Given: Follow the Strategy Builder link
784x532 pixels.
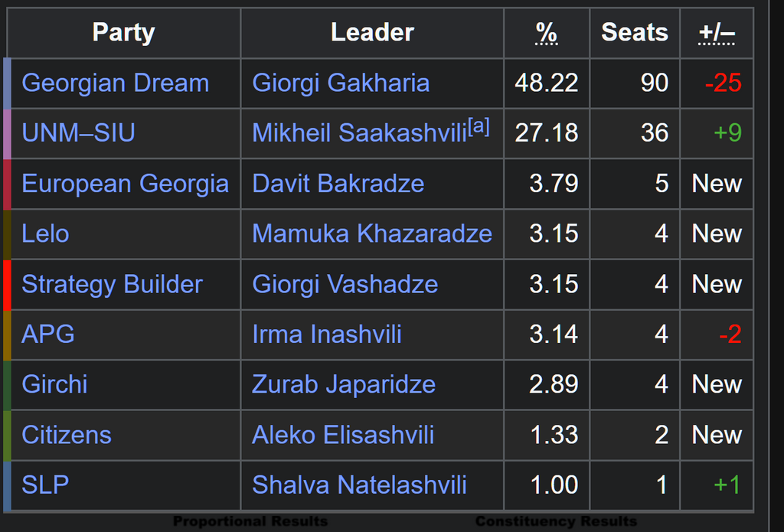Looking at the screenshot, I should click(113, 284).
